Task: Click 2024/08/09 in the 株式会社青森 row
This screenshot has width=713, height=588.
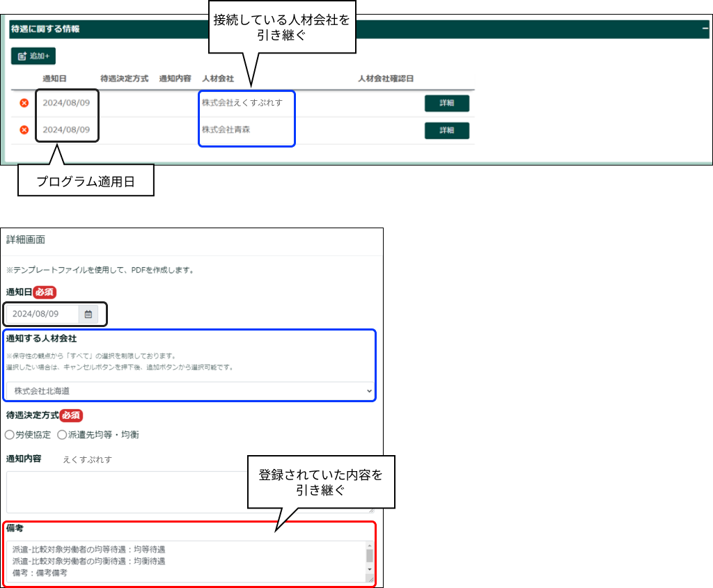Action: 66,129
